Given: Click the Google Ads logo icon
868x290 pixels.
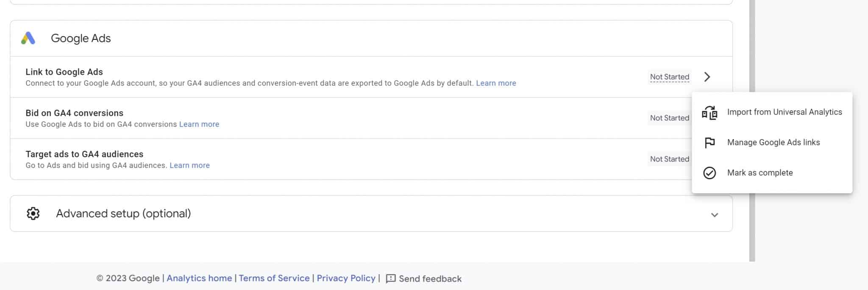Looking at the screenshot, I should [x=28, y=38].
